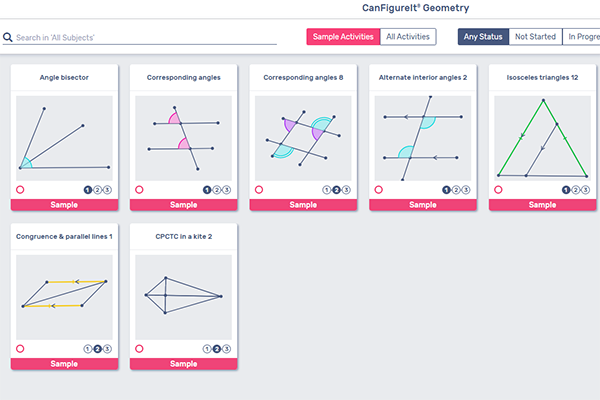Click the status circle on CPCTC in a kite 2
The height and width of the screenshot is (400, 600).
(139, 348)
